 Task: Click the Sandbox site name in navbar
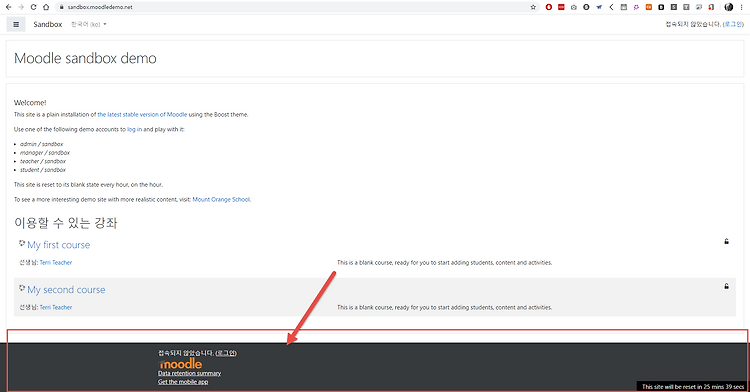48,24
